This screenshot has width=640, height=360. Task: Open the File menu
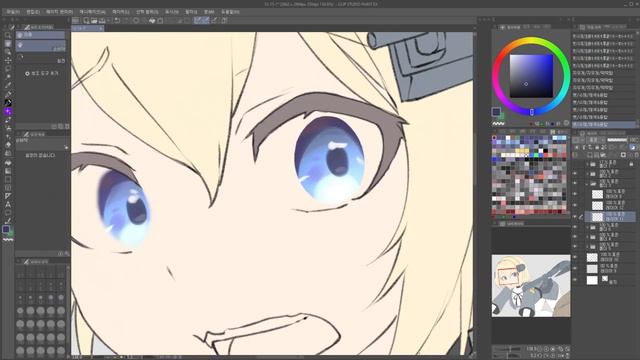tap(13, 12)
